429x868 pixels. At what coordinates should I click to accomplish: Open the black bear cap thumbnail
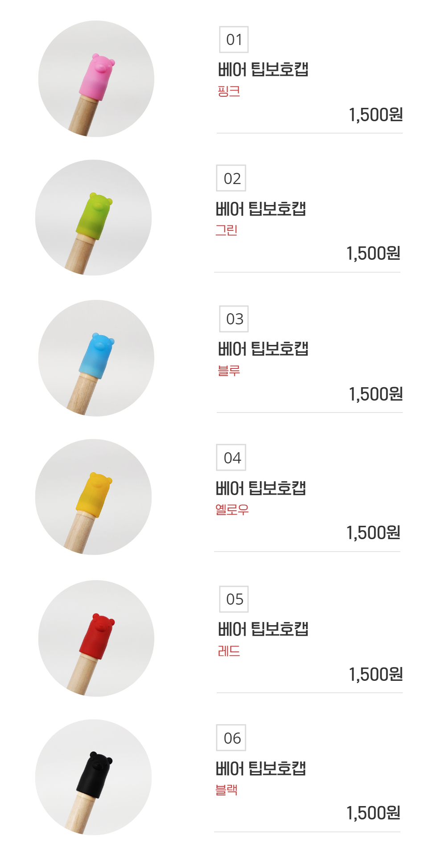click(93, 777)
